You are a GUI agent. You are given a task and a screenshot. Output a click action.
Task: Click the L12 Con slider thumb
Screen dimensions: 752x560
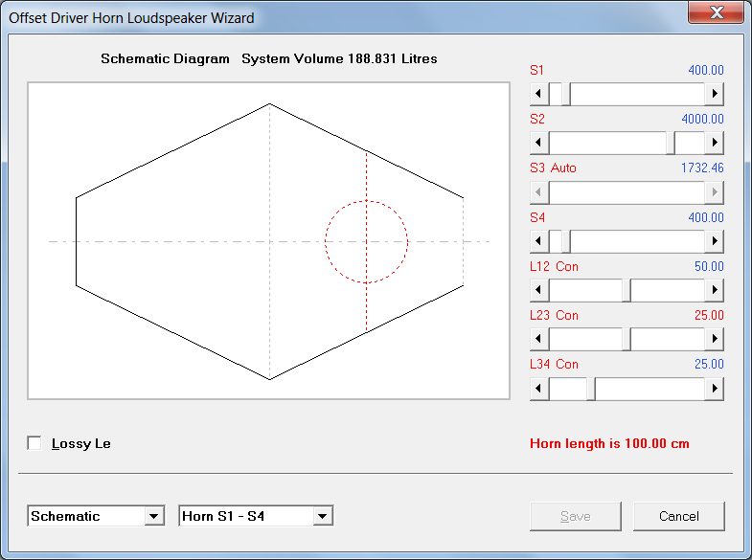click(x=627, y=290)
